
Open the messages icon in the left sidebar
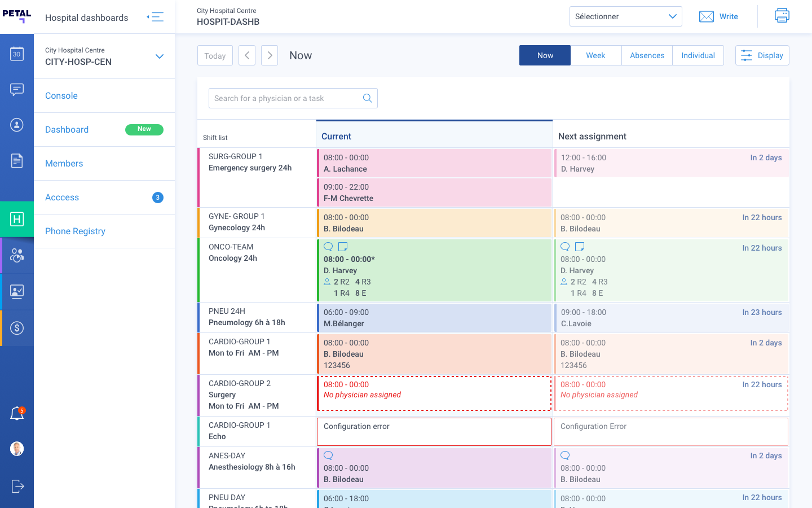pos(17,89)
